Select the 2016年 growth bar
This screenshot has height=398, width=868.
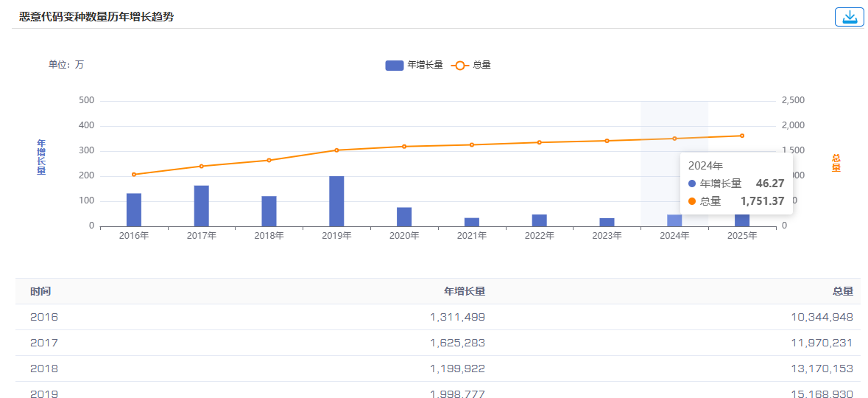point(134,209)
